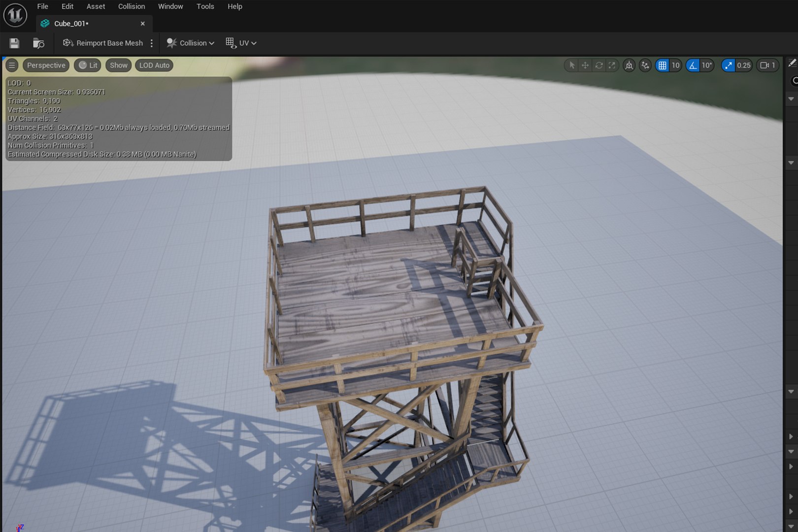The width and height of the screenshot is (798, 532).
Task: Open the Perspective view type dropdown
Action: click(46, 65)
